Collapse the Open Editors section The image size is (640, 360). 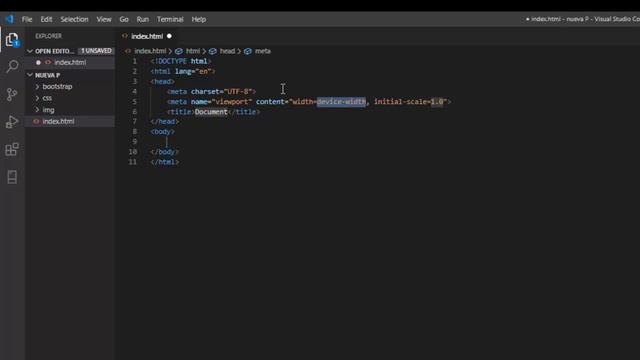(x=30, y=51)
